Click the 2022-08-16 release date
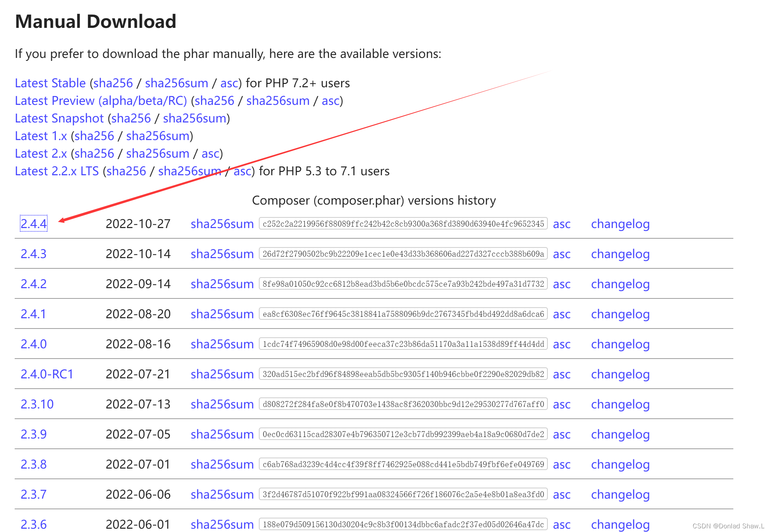The width and height of the screenshot is (770, 532). tap(138, 344)
